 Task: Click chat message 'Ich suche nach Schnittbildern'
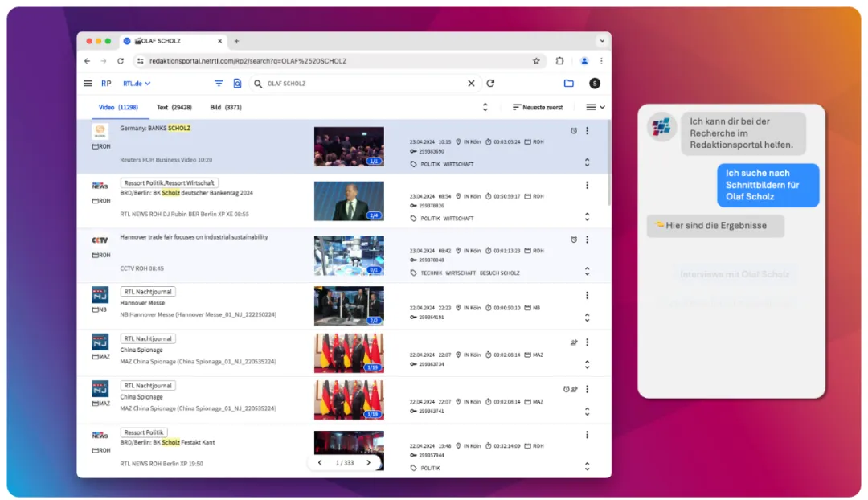768,185
